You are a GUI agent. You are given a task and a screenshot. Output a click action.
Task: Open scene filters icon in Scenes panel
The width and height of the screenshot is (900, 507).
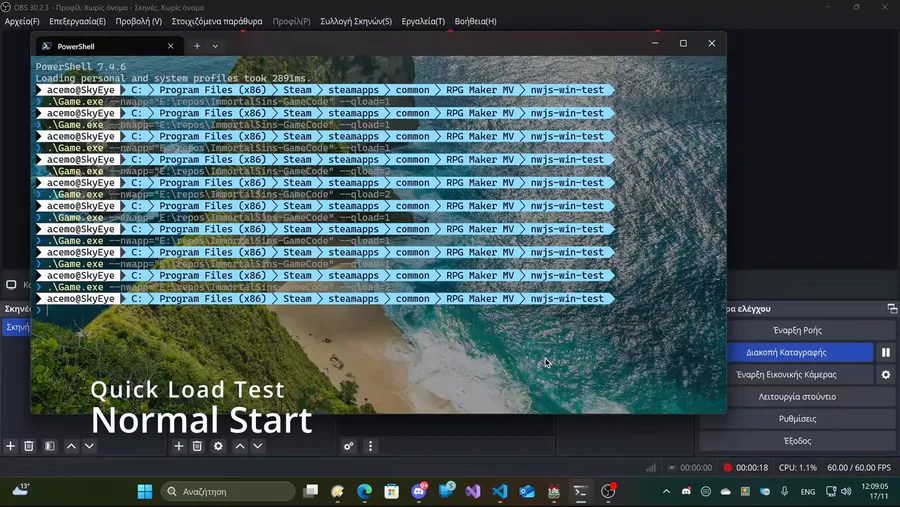50,446
